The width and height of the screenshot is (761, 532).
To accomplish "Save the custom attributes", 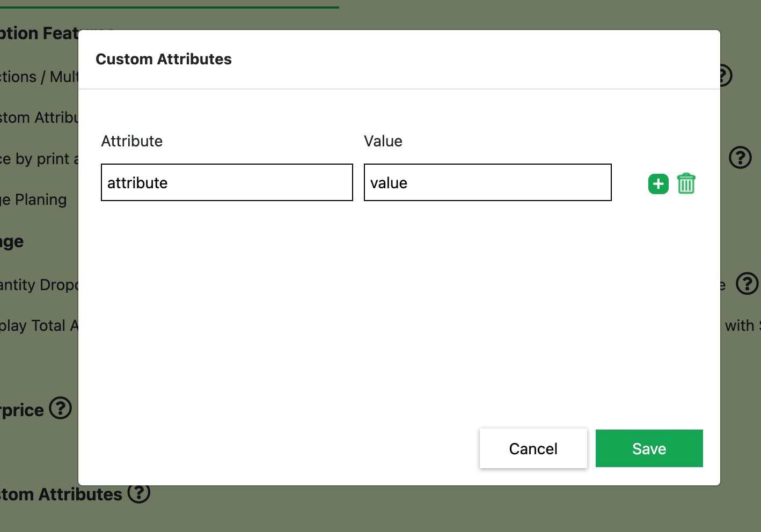I will pos(649,448).
